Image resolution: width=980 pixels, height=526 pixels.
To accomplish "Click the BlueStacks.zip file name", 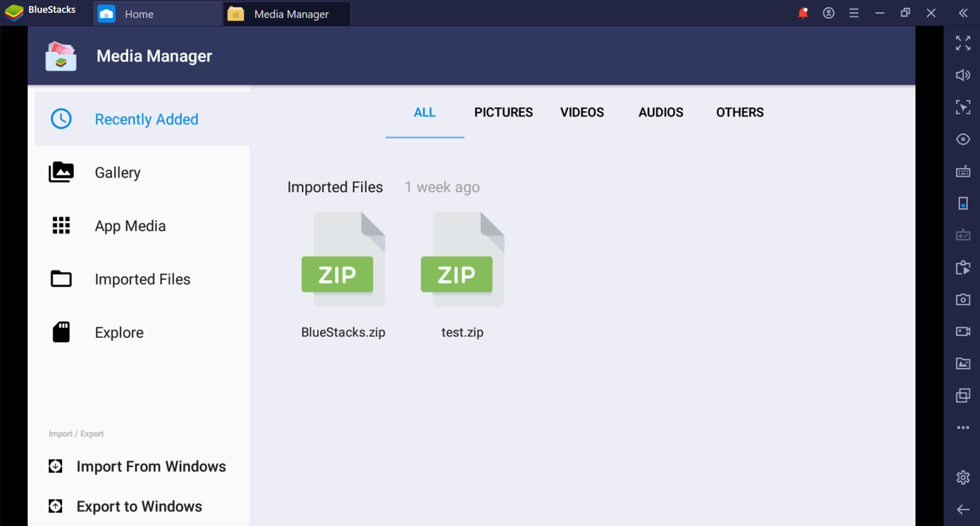I will pos(343,332).
